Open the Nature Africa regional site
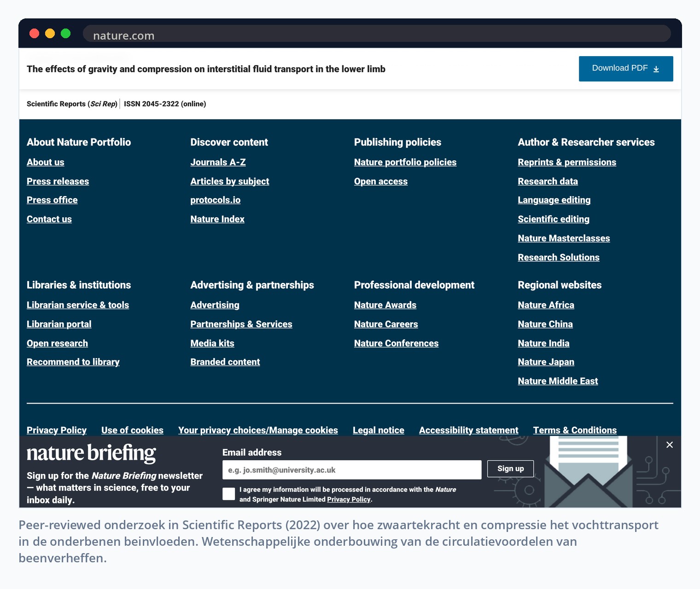The image size is (700, 589). pos(546,305)
